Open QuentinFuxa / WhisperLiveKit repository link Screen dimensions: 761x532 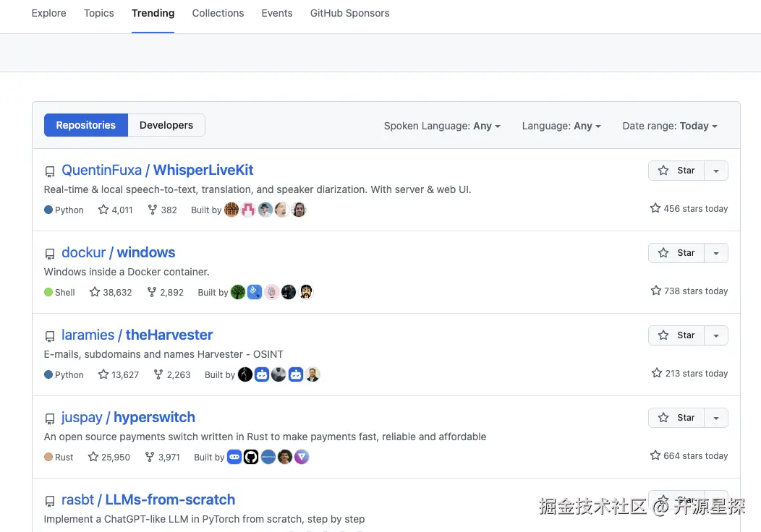157,170
